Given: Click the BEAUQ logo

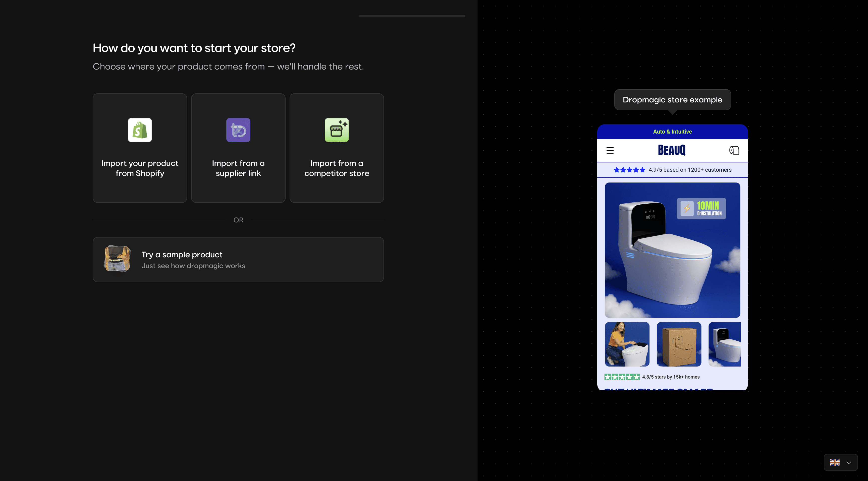Looking at the screenshot, I should coord(672,150).
